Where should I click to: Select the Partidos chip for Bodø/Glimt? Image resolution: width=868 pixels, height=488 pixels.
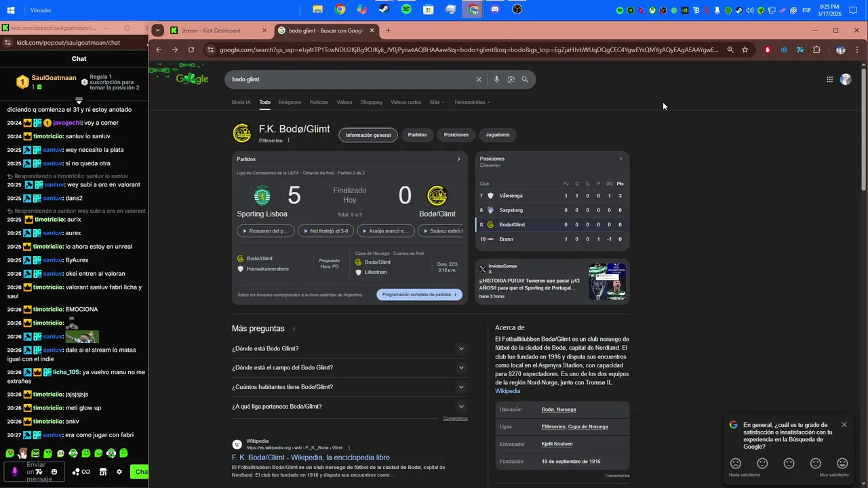coord(417,135)
